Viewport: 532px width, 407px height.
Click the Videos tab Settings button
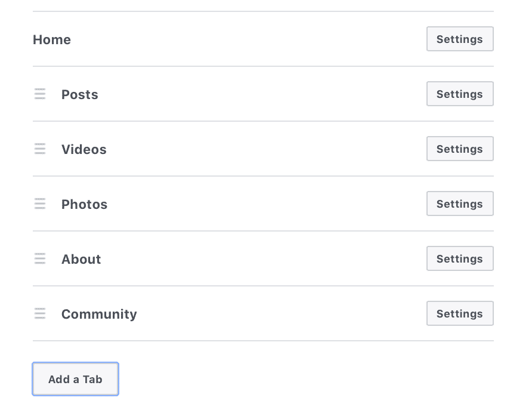pyautogui.click(x=459, y=149)
